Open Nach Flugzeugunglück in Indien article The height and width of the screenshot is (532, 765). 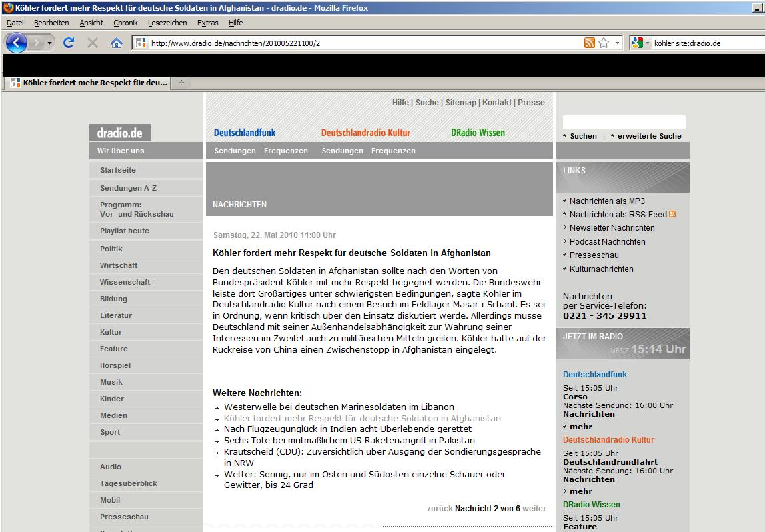[x=347, y=429]
